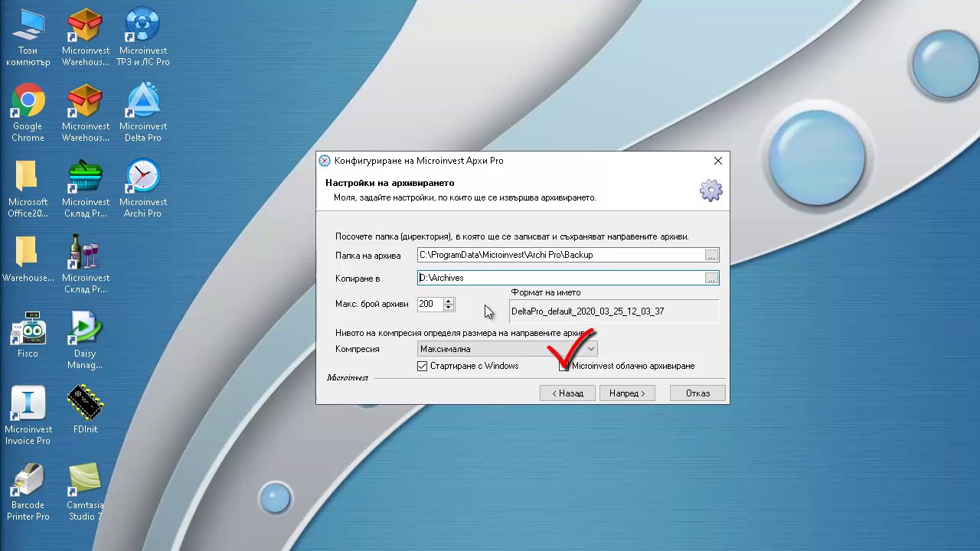The width and height of the screenshot is (980, 551).
Task: Browse for Папка на архива folder
Action: [711, 255]
